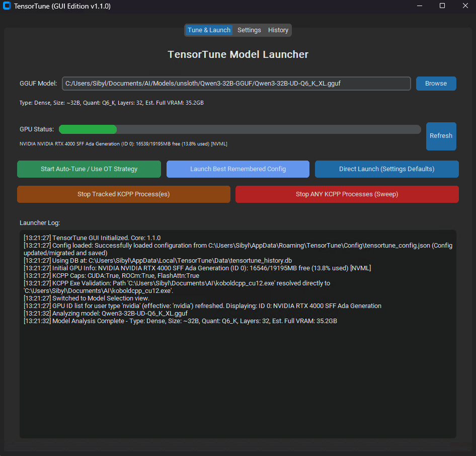Click the 'GPU Status:' label
Image resolution: width=476 pixels, height=456 pixels.
click(37, 129)
